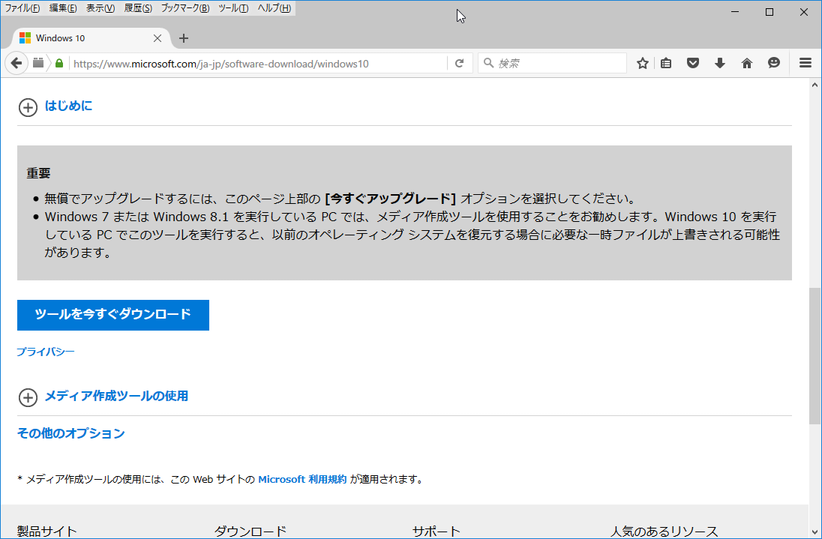Screen dimensions: 822x539
Task: Open the ブックマーク menu
Action: click(x=185, y=8)
